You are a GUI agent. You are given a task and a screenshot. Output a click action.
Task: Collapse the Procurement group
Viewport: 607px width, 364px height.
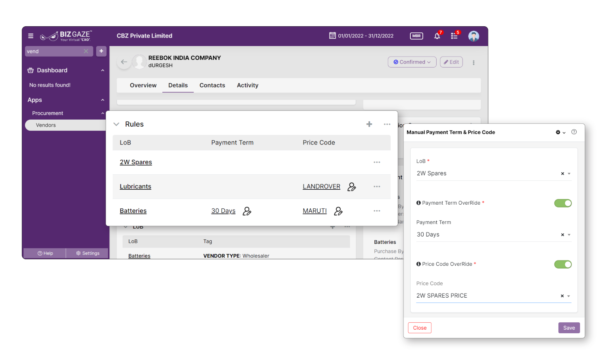coord(102,113)
